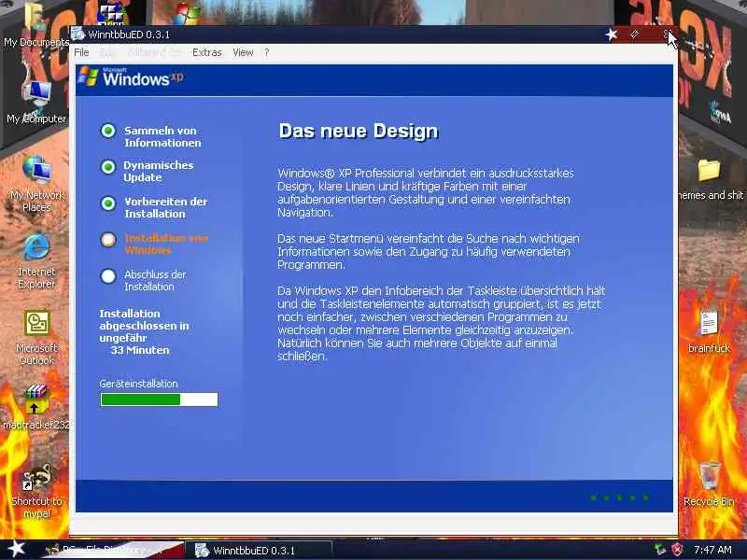Viewport: 747px width, 560px height.
Task: Open the View menu
Action: click(x=243, y=52)
